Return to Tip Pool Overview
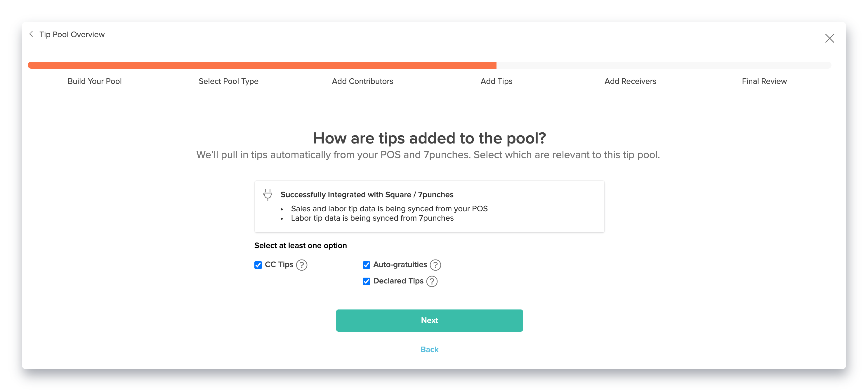This screenshot has height=391, width=868. [72, 34]
